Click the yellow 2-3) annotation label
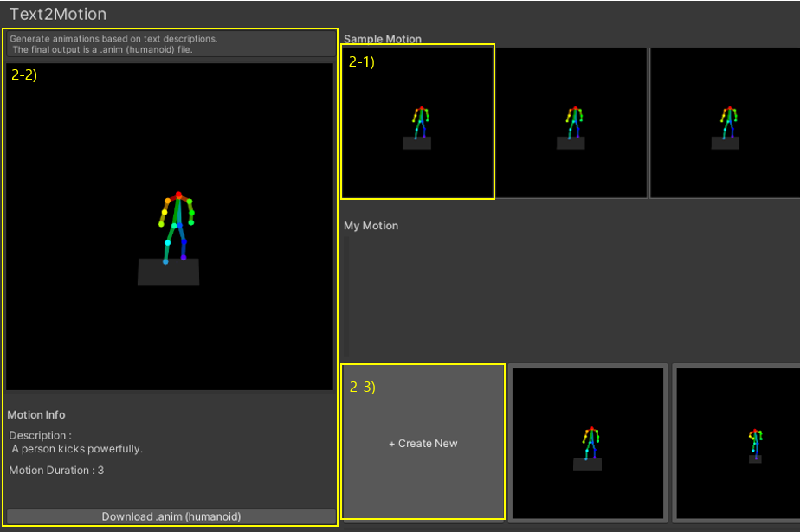800x532 pixels. click(x=362, y=387)
